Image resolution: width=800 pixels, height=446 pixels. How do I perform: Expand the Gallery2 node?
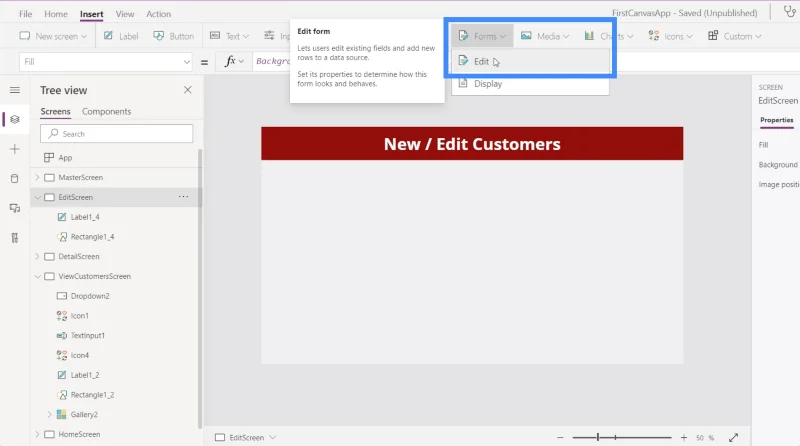coord(49,414)
